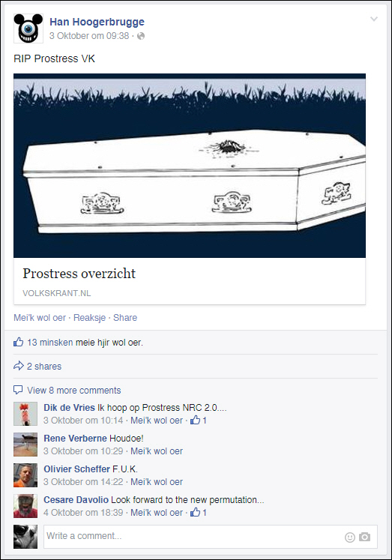Viewport: 392px width, 560px height.
Task: Click the Reaksje comment link
Action: [90, 318]
